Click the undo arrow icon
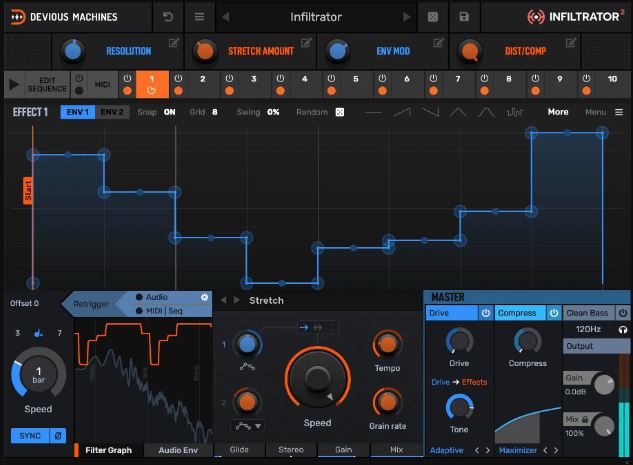Screen dimensions: 633x465 click(168, 17)
